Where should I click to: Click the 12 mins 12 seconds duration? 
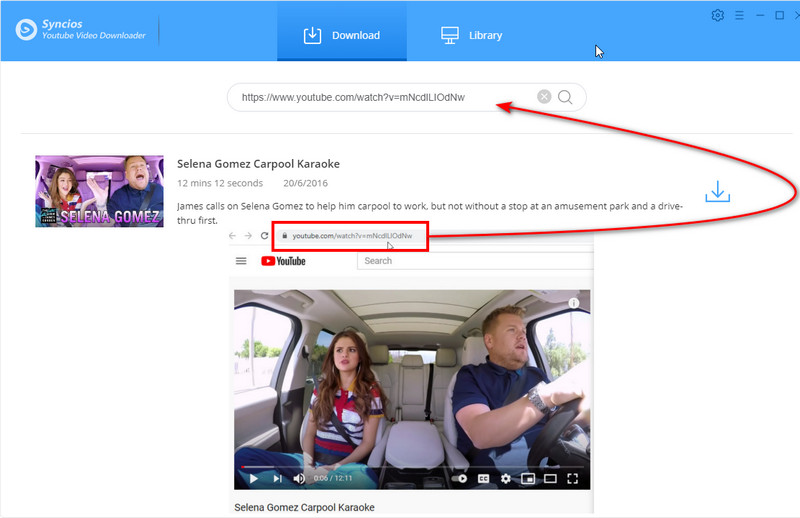click(x=220, y=183)
